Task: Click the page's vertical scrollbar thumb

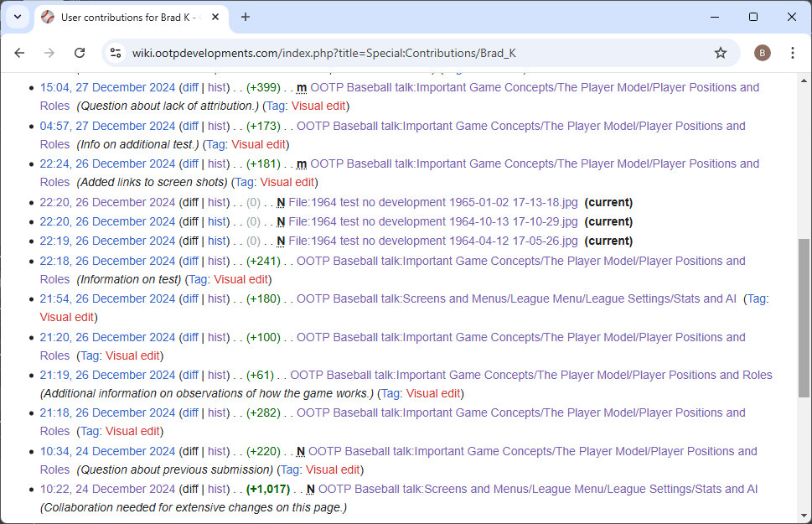Action: tap(803, 319)
